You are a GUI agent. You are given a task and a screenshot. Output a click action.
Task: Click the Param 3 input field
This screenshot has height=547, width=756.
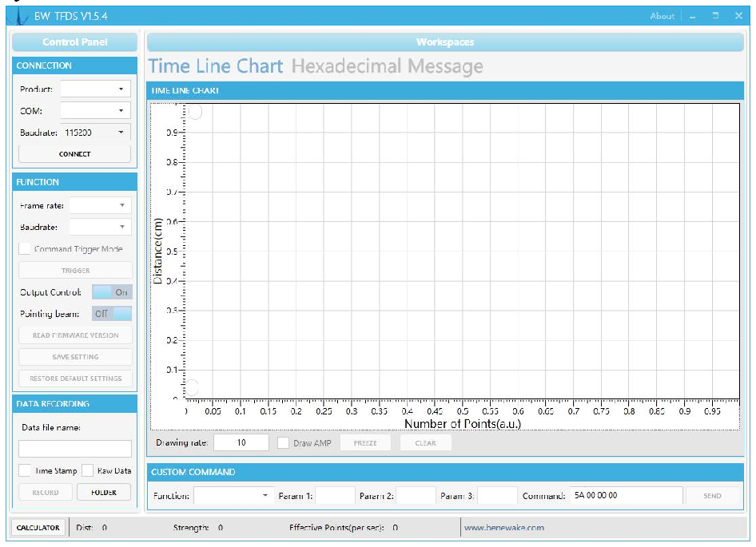[497, 495]
